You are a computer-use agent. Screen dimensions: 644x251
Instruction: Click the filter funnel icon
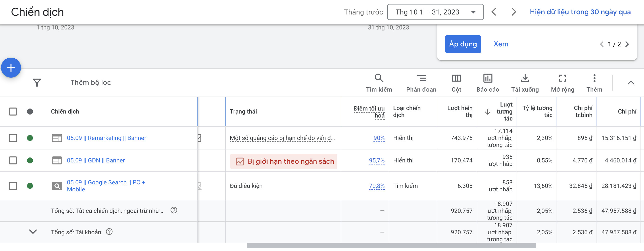coord(37,82)
